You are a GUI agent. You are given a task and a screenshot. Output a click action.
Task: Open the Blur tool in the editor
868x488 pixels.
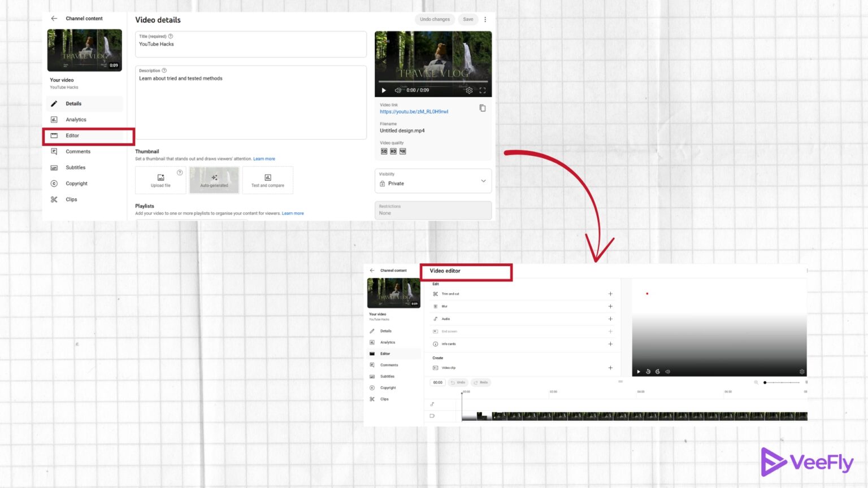(436, 306)
